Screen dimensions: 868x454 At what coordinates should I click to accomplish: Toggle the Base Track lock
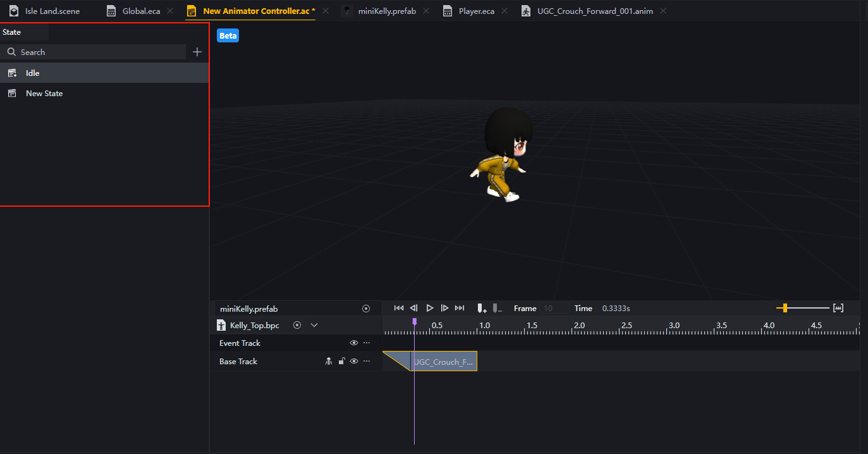pyautogui.click(x=341, y=361)
